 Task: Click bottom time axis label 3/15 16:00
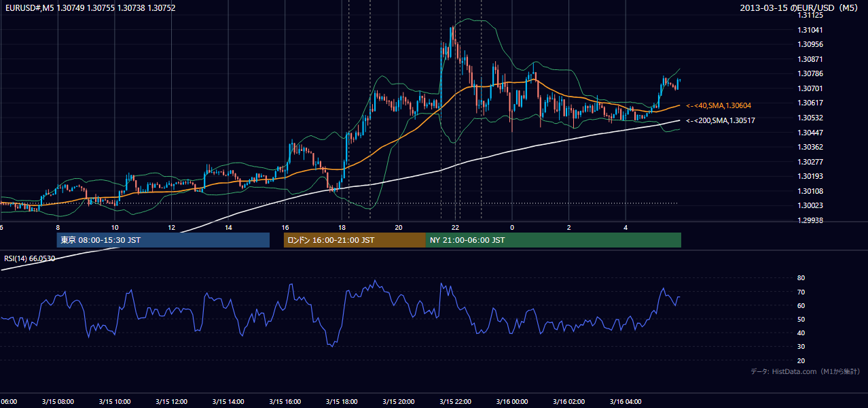coord(285,402)
